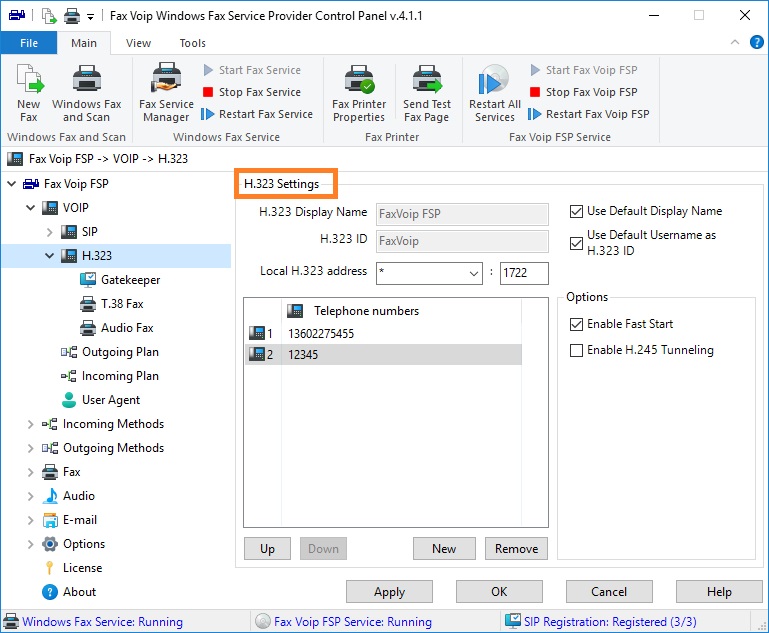This screenshot has width=769, height=633.
Task: Select telephone number 13602275455 row
Action: [384, 334]
